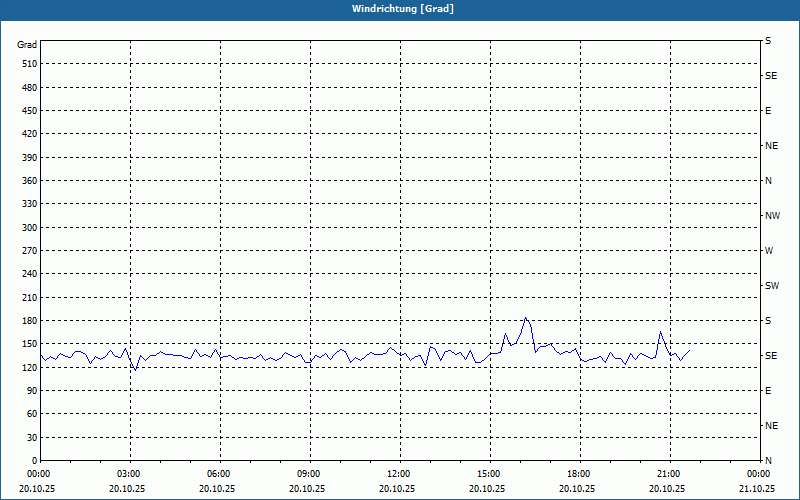Viewport: 800px width, 500px height.
Task: Click the 270 degree axis label
Action: [x=30, y=251]
